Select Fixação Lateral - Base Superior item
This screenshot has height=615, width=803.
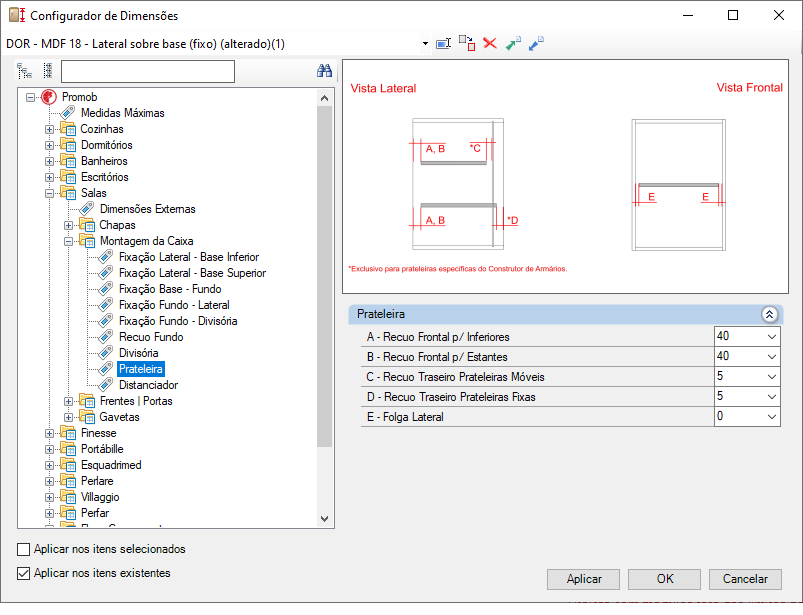(x=193, y=273)
